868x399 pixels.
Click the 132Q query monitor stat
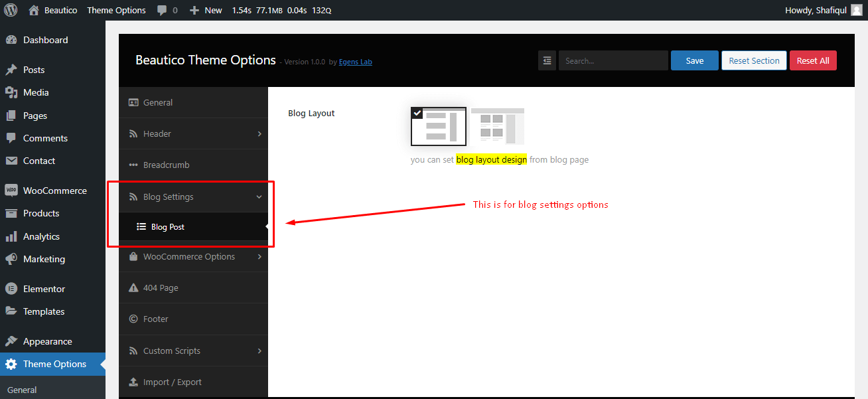click(x=321, y=11)
